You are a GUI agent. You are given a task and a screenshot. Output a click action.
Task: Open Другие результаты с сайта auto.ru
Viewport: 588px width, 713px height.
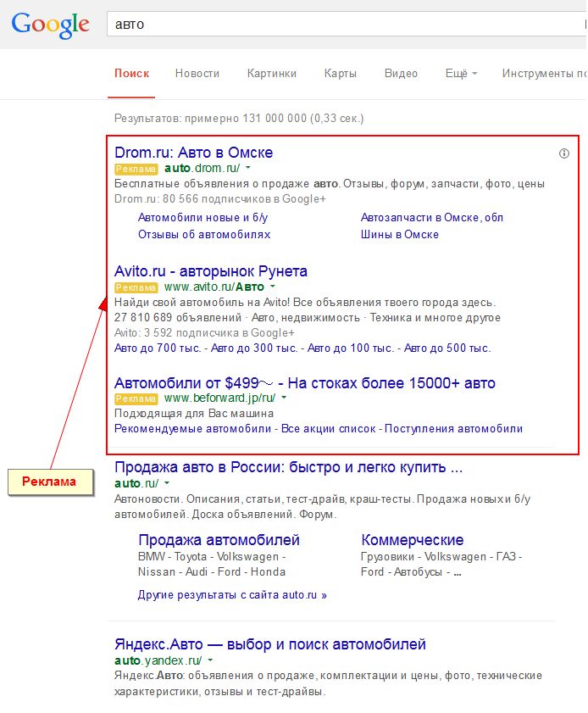pos(232,595)
